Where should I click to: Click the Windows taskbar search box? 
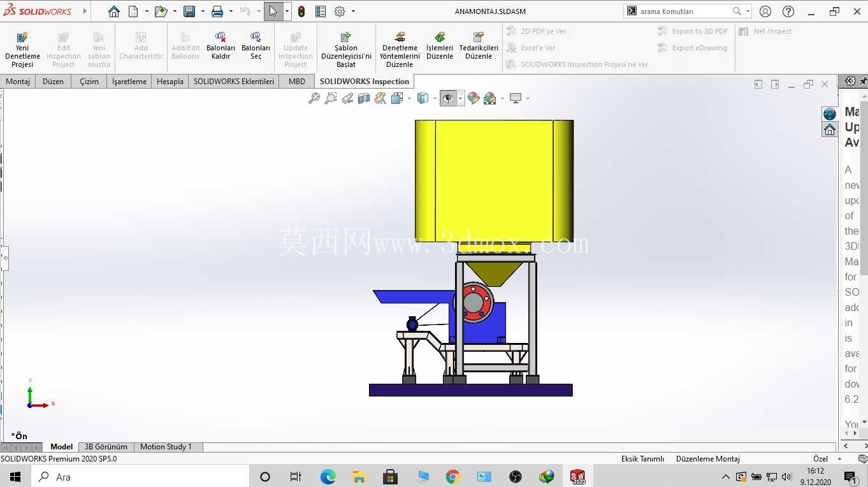click(x=140, y=477)
